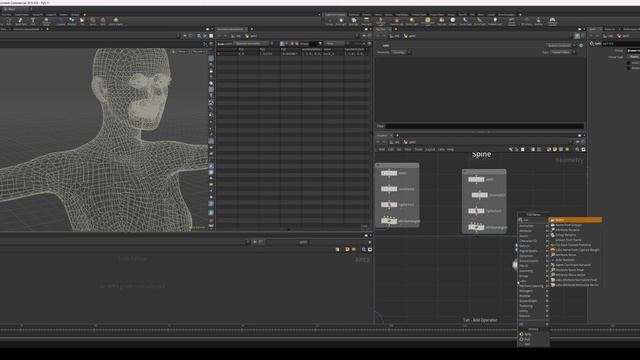Add a new tab beside the network pane tab
This screenshot has width=640, height=360.
point(397,136)
